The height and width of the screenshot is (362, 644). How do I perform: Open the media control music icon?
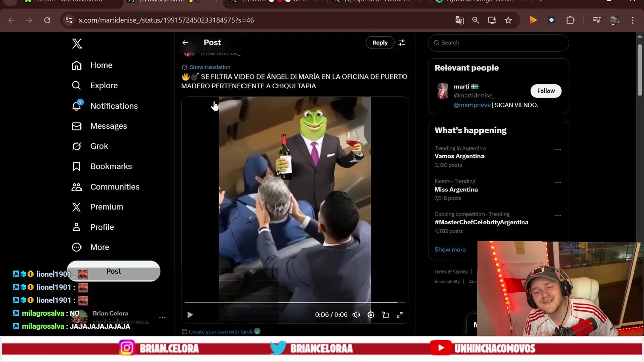point(597,20)
